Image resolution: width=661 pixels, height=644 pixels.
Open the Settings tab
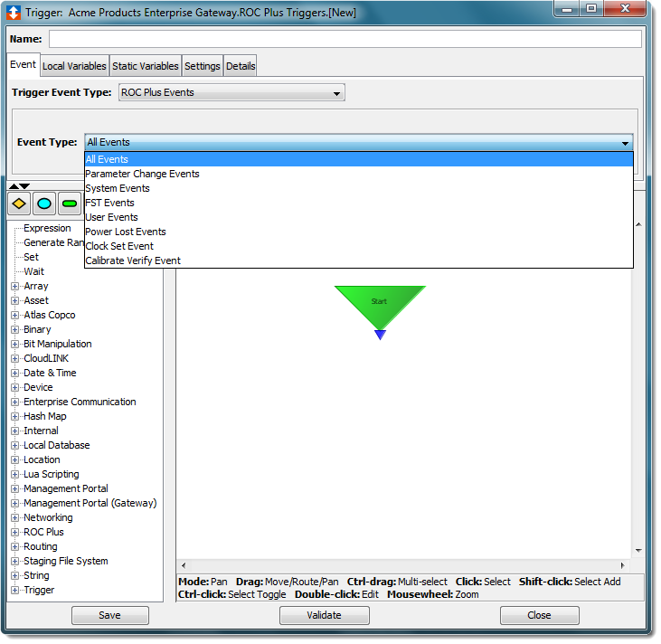pos(202,66)
